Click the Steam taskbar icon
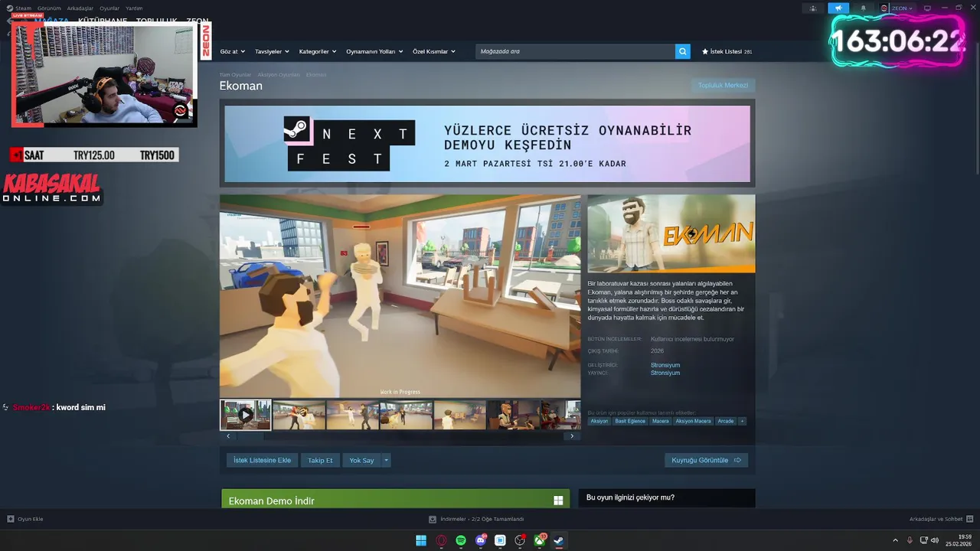 559,540
